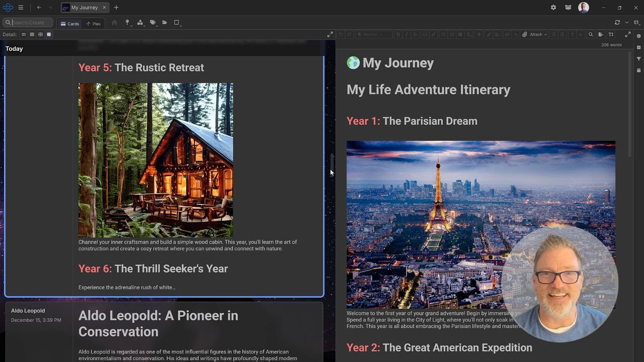Click the Today header
Image resolution: width=644 pixels, height=362 pixels.
point(14,49)
